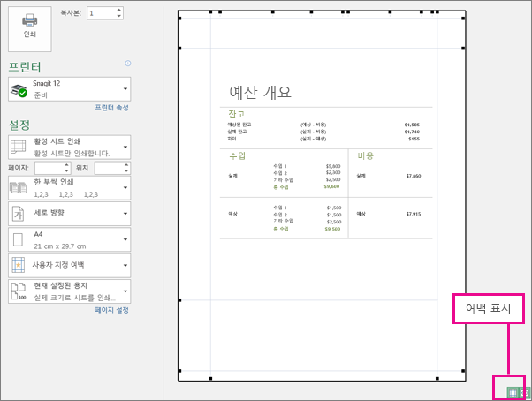This screenshot has height=401, width=532.
Task: Click inside the 복사본 copies number field
Action: point(101,13)
